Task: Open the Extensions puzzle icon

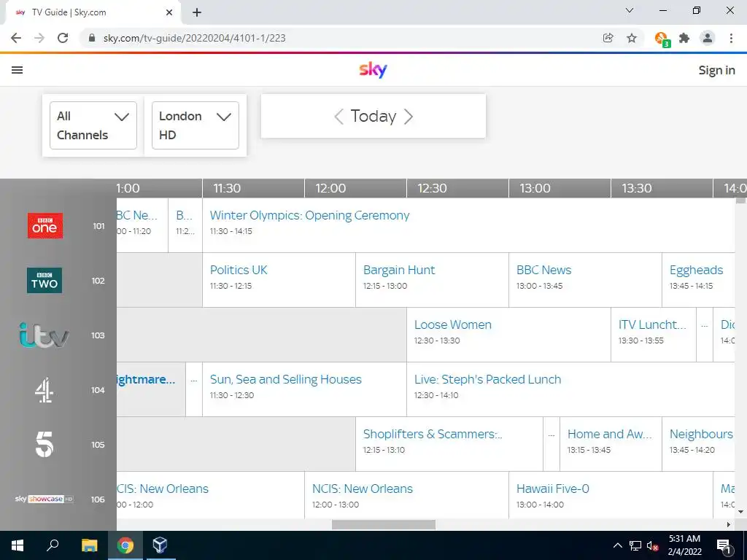Action: tap(684, 38)
